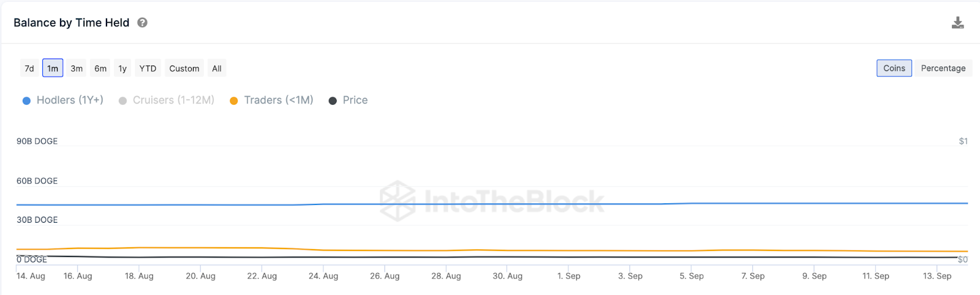This screenshot has height=295, width=980.
Task: Select the 7d time range
Action: tap(29, 69)
